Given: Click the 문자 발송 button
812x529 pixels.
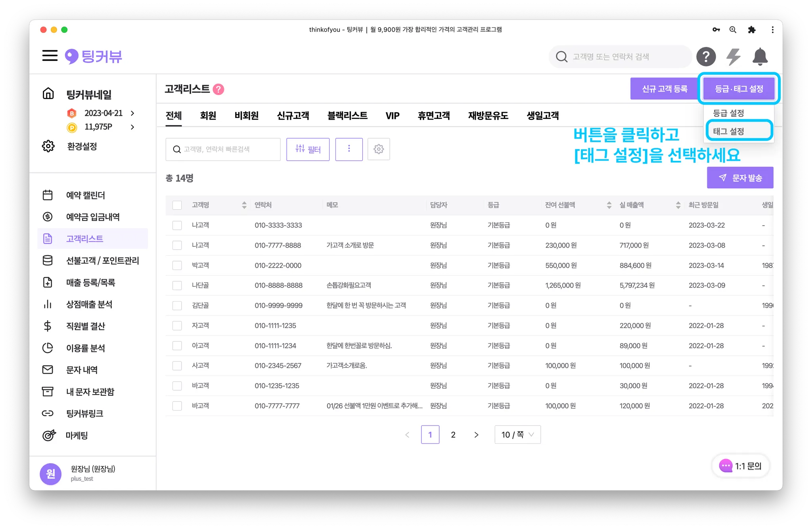Looking at the screenshot, I should pyautogui.click(x=740, y=178).
